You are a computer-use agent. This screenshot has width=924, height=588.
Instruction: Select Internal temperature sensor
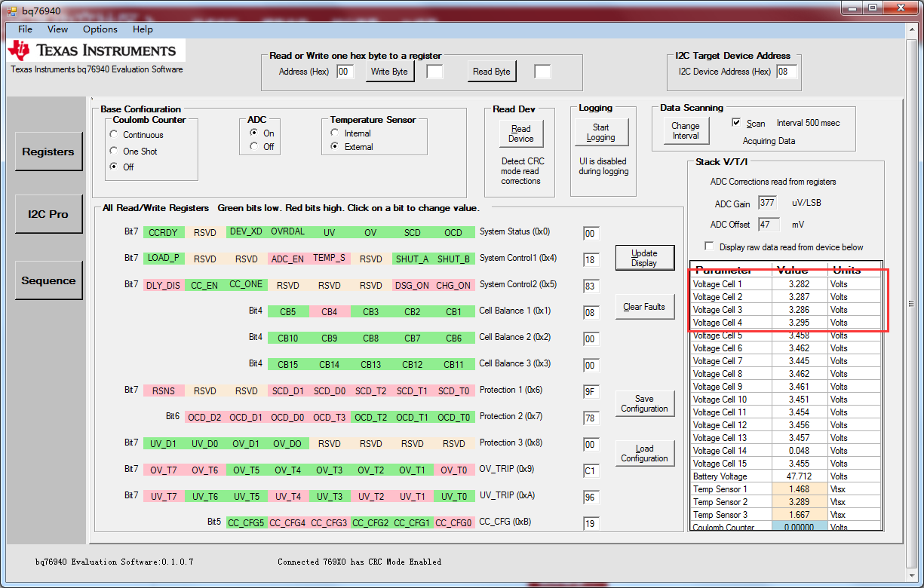tap(335, 133)
